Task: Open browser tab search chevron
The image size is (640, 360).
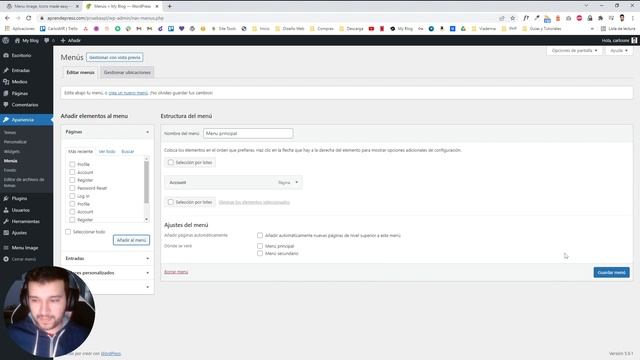Action: click(x=586, y=6)
